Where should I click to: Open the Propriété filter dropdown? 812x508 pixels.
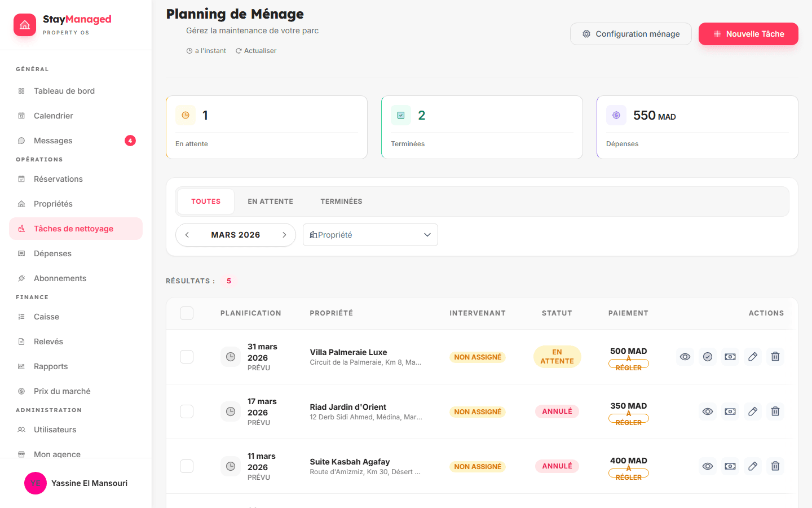pos(370,234)
